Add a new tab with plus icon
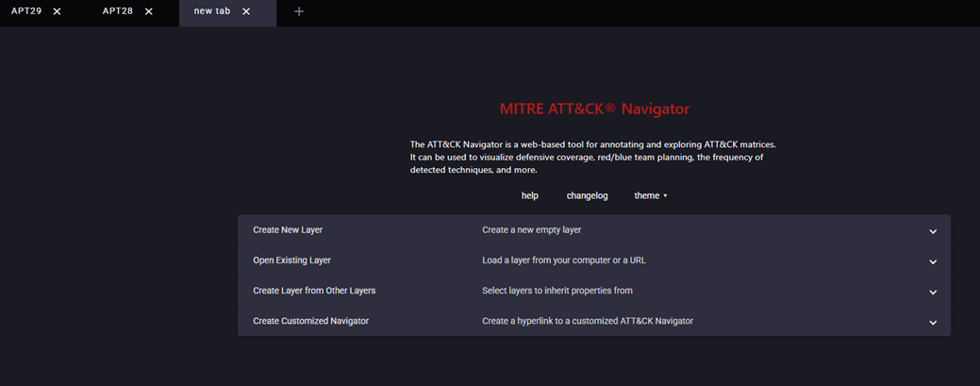This screenshot has width=980, height=386. (299, 11)
